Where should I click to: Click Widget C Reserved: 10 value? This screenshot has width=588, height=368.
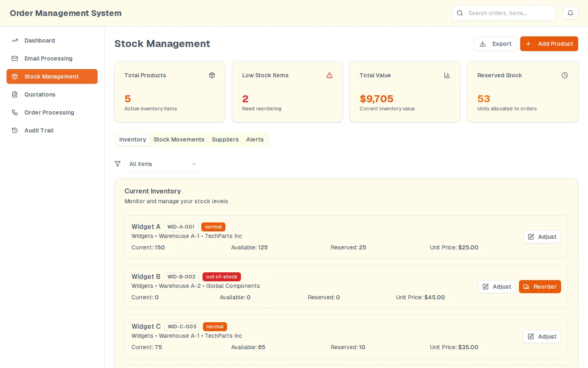click(348, 347)
